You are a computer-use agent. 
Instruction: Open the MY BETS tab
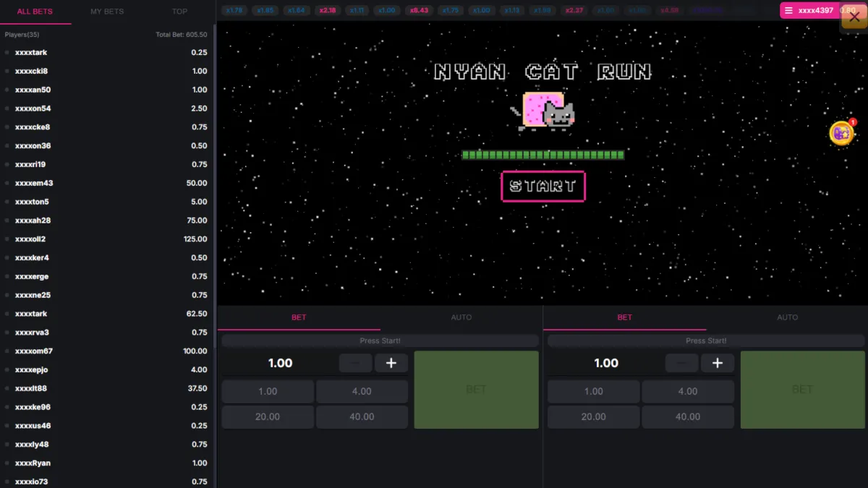click(x=107, y=12)
